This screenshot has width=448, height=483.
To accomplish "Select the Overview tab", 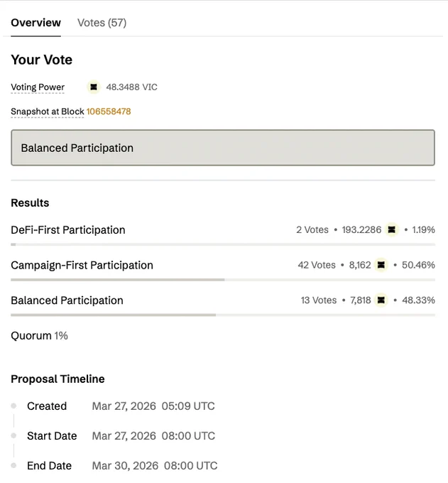I will [x=35, y=23].
